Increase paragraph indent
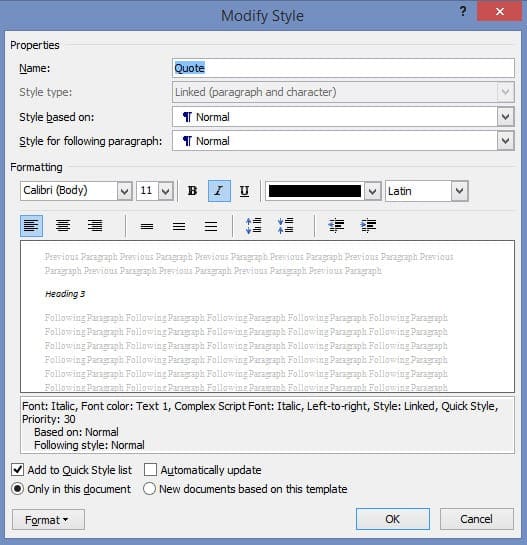Screen dimensions: 527x545 pyautogui.click(x=368, y=226)
